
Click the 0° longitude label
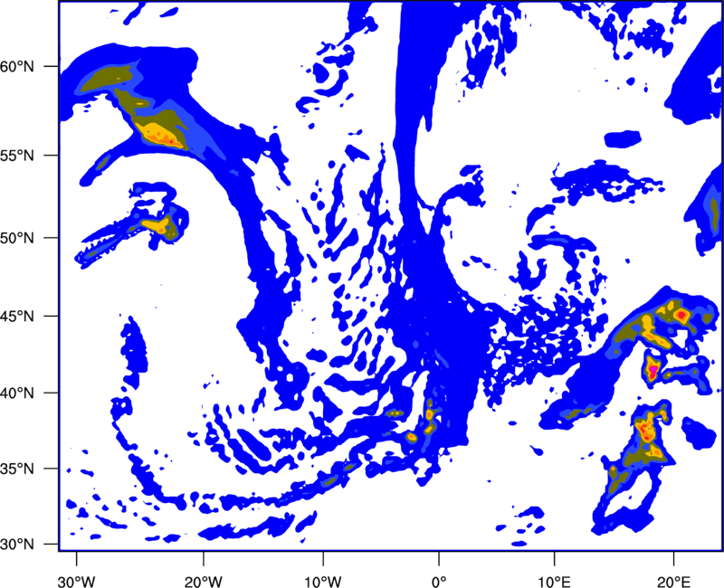coord(439,582)
